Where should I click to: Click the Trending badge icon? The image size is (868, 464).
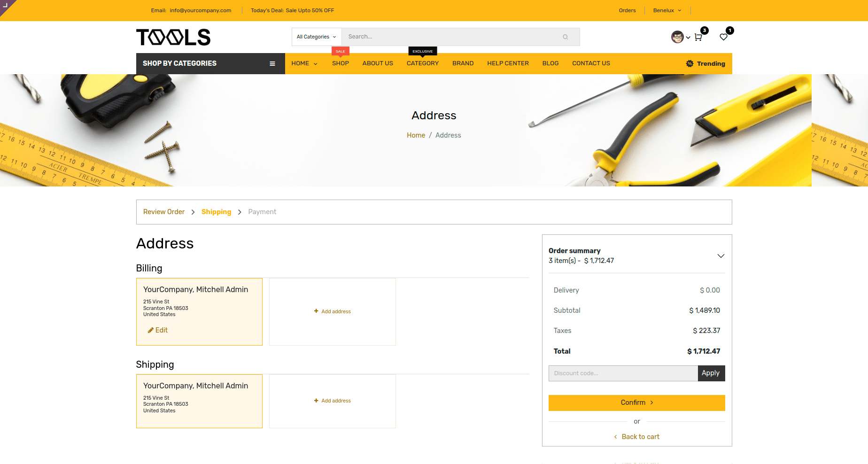click(690, 63)
